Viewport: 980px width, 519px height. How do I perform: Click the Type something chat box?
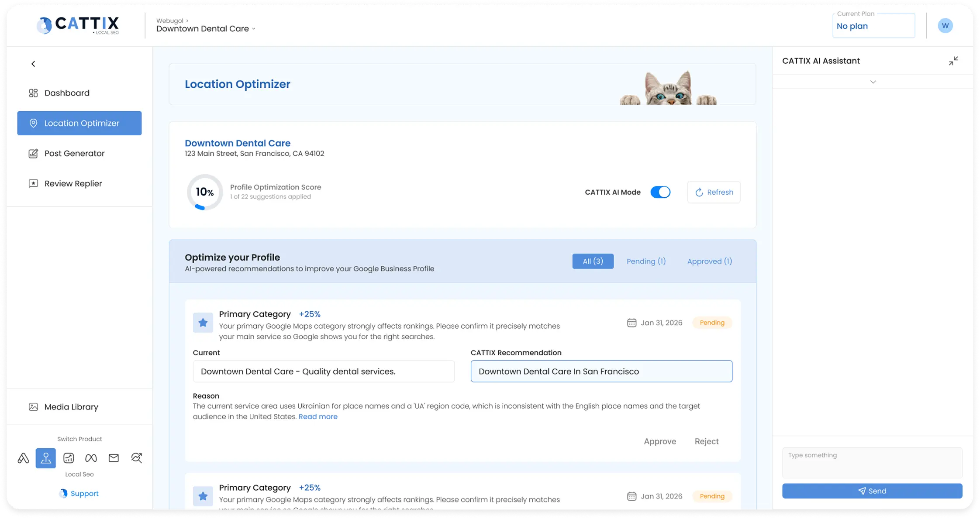(872, 462)
